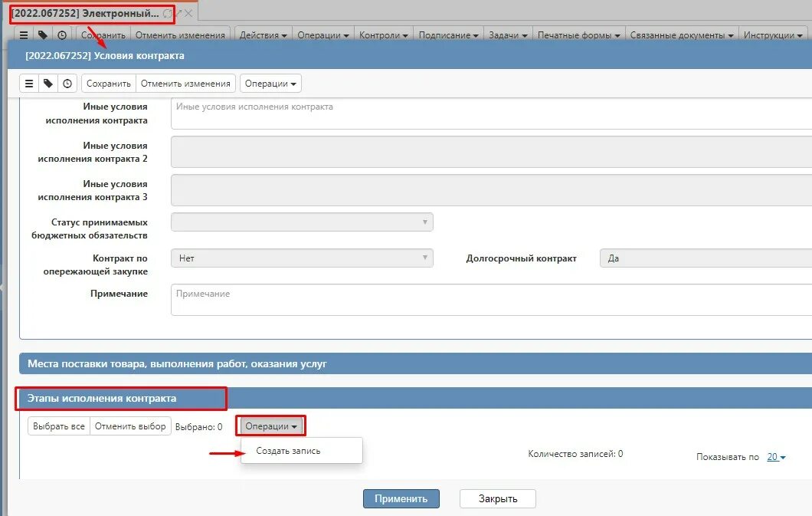Collapse Этапы исполнения контракта section header

tap(415, 399)
